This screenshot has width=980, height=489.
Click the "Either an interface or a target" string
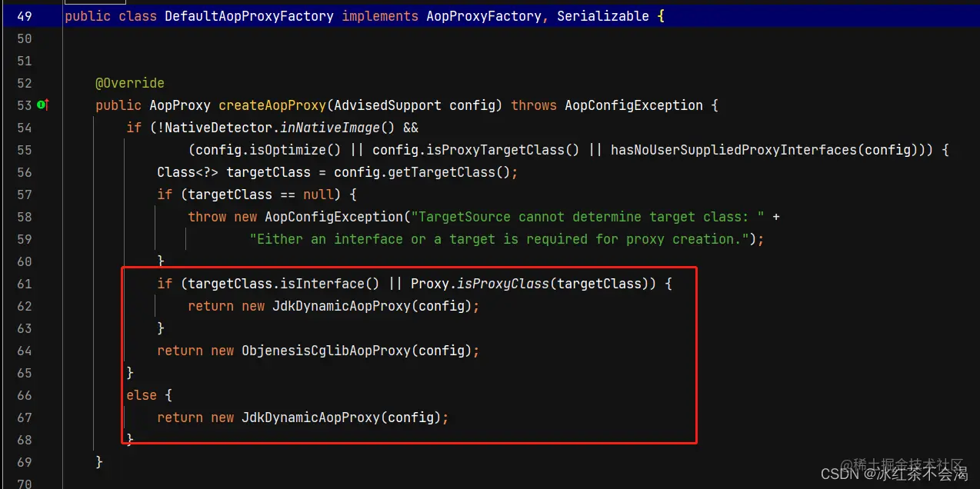tap(499, 239)
